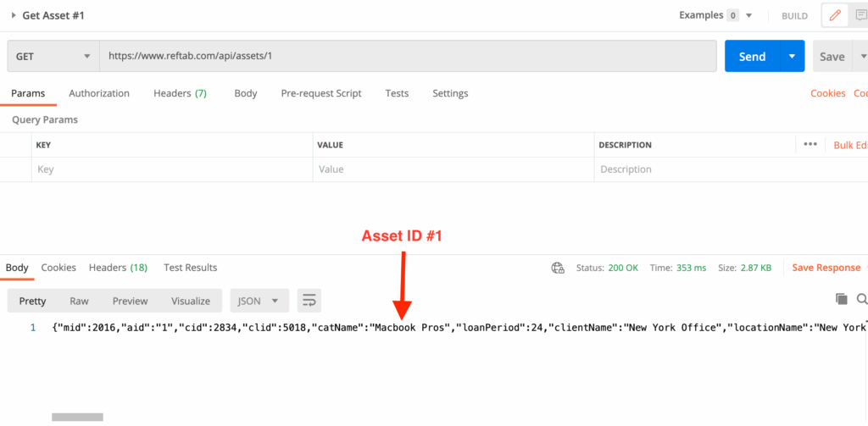This screenshot has width=868, height=426.
Task: Click the wrap lines icon beside JSON
Action: pyautogui.click(x=309, y=301)
